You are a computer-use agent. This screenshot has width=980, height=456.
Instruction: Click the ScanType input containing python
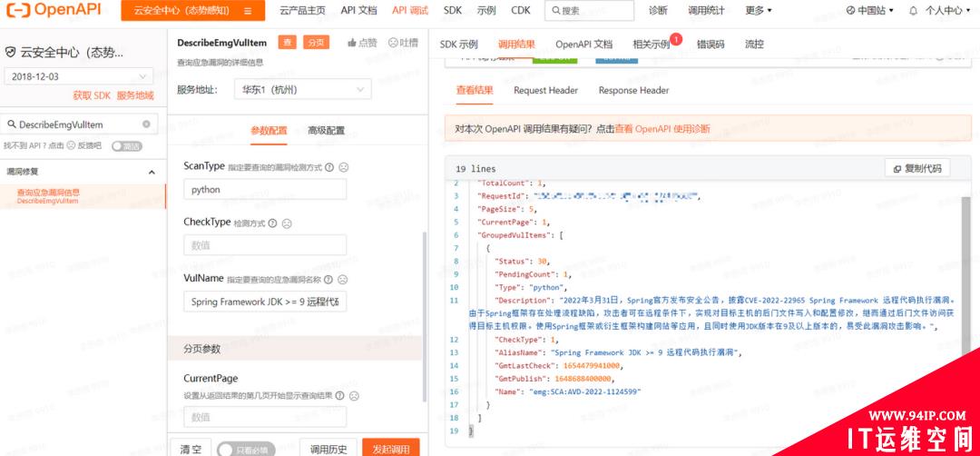265,189
